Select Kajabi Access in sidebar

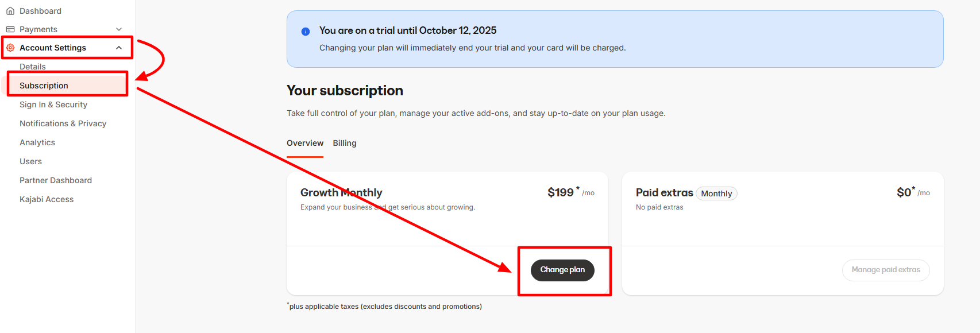tap(47, 199)
